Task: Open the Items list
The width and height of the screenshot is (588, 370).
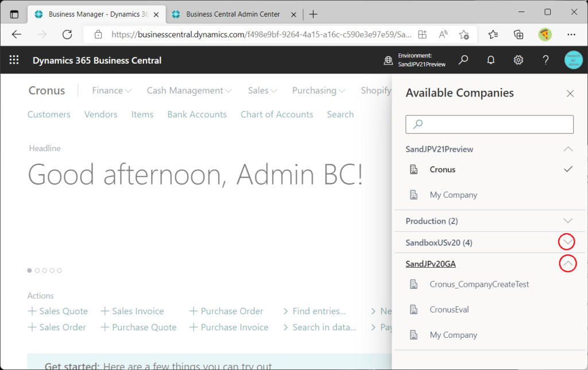Action: [142, 114]
